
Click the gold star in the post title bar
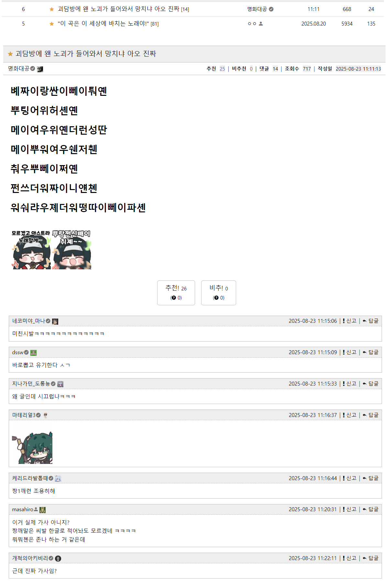[x=10, y=54]
